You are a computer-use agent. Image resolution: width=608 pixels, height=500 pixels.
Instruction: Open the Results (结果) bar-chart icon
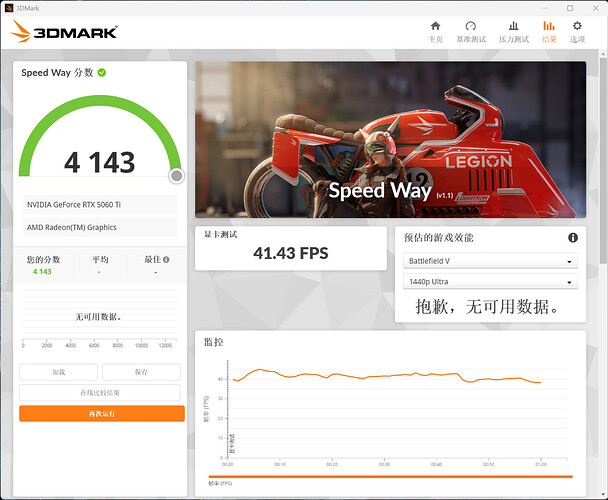coord(549,26)
